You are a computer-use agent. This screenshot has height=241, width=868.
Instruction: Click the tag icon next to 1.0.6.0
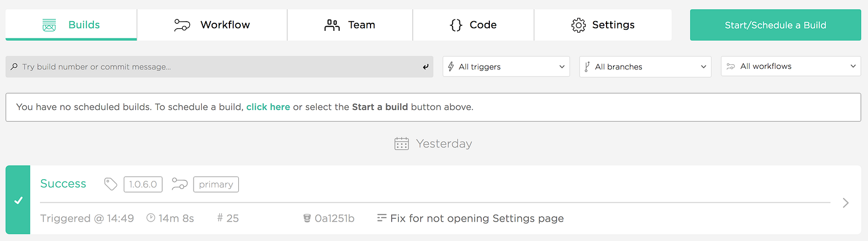click(111, 184)
